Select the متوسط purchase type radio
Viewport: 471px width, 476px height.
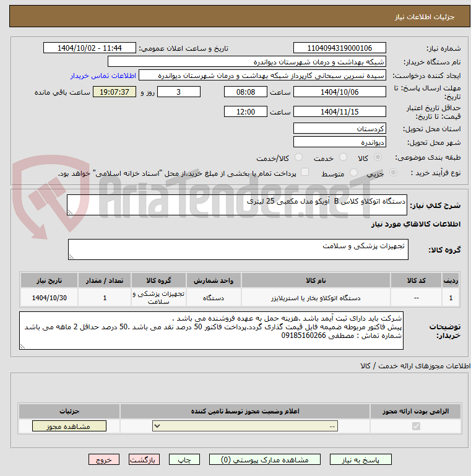(x=353, y=173)
